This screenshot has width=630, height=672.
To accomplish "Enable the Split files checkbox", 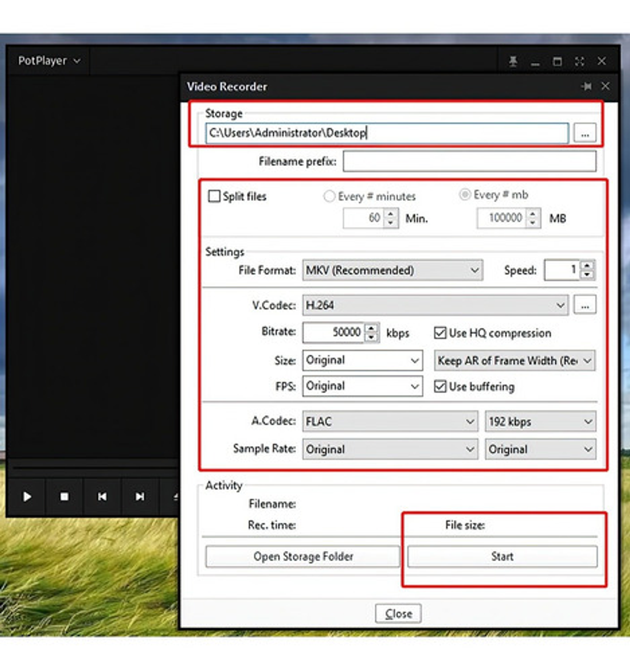I will [x=214, y=197].
